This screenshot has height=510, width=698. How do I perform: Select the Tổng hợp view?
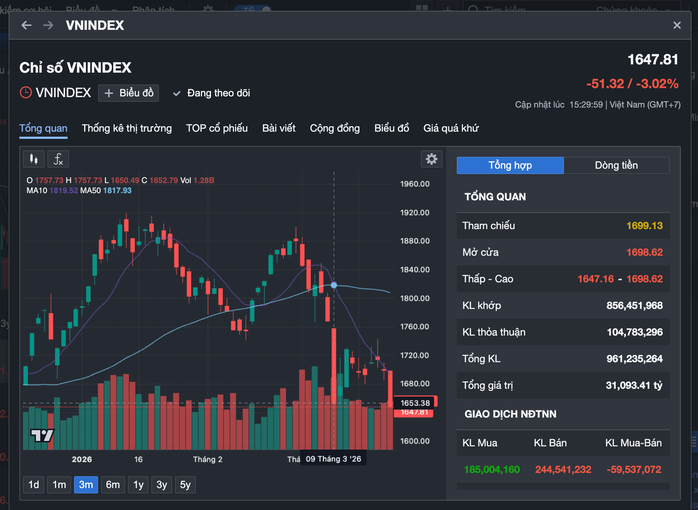510,165
